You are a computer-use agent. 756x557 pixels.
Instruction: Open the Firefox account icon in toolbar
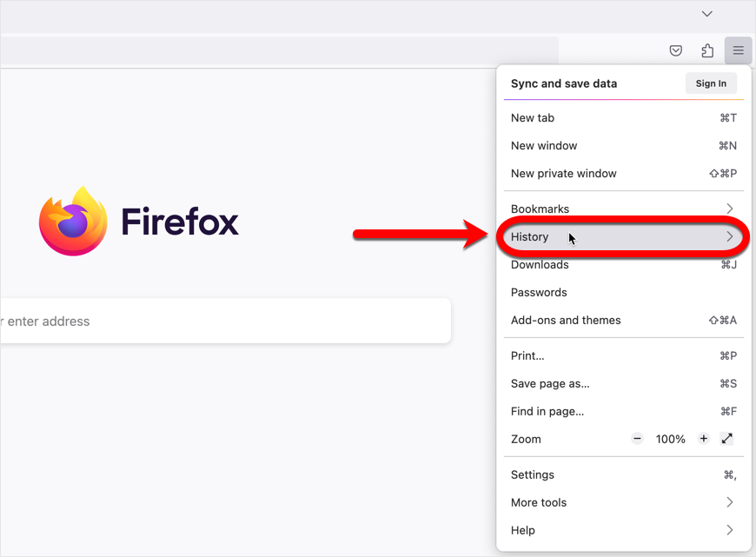point(707,50)
